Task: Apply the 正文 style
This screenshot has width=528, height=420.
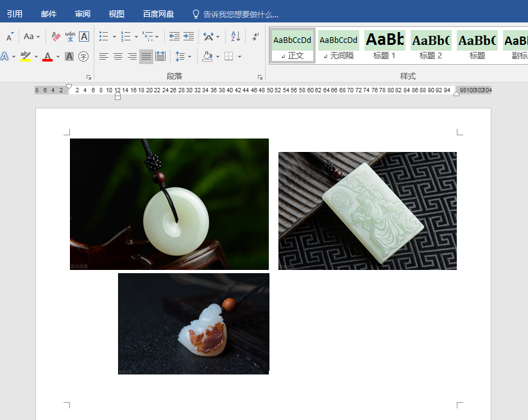Action: (x=293, y=46)
